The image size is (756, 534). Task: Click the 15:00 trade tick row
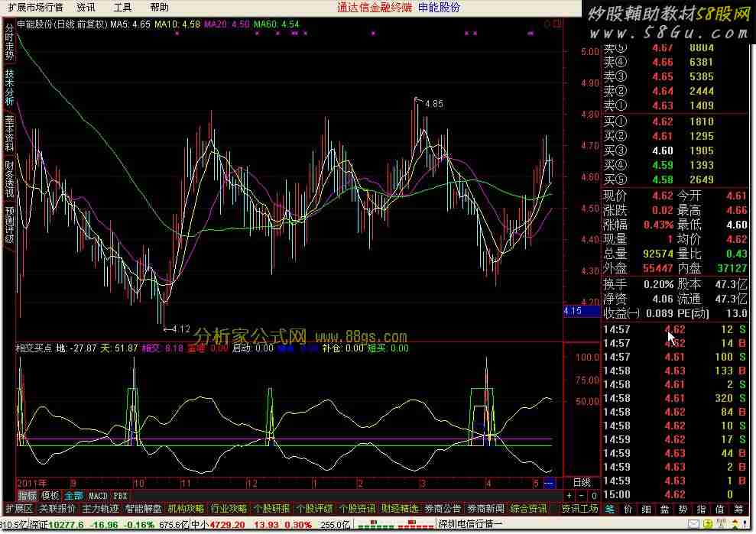click(675, 494)
